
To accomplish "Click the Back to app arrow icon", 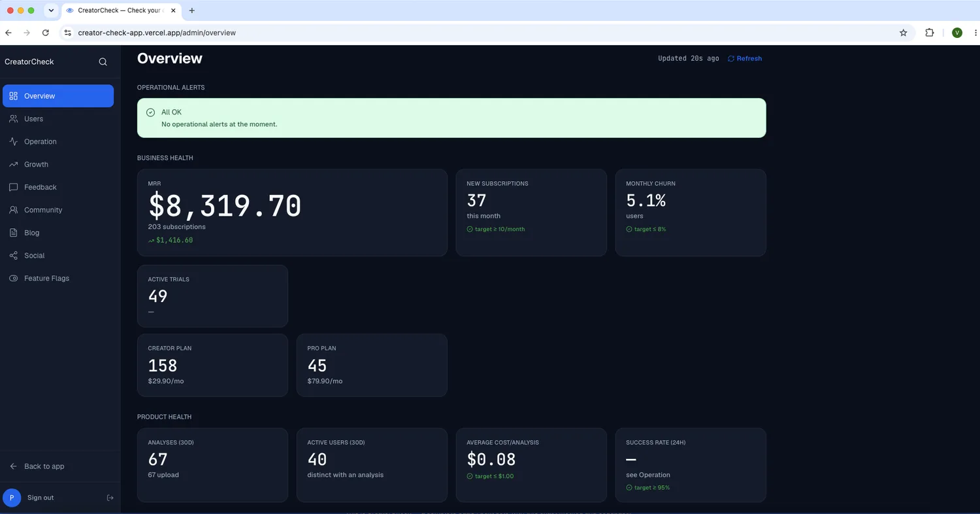I will [x=14, y=466].
